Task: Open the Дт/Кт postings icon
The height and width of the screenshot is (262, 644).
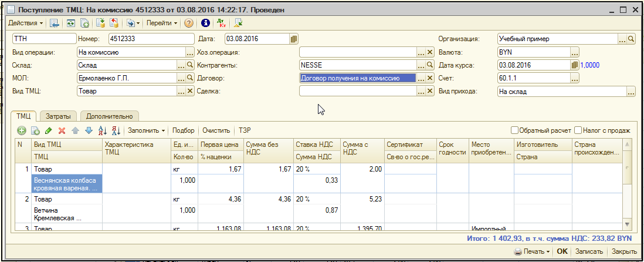Action: click(221, 23)
